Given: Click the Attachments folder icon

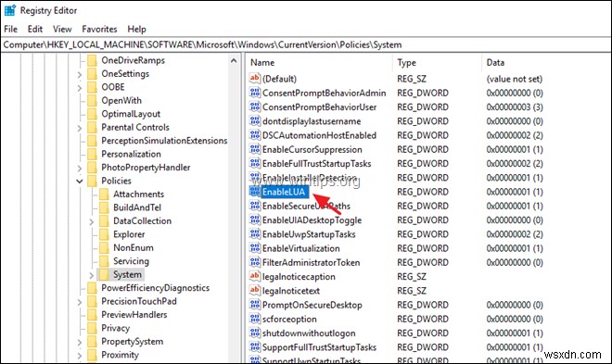Looking at the screenshot, I should click(x=104, y=195).
